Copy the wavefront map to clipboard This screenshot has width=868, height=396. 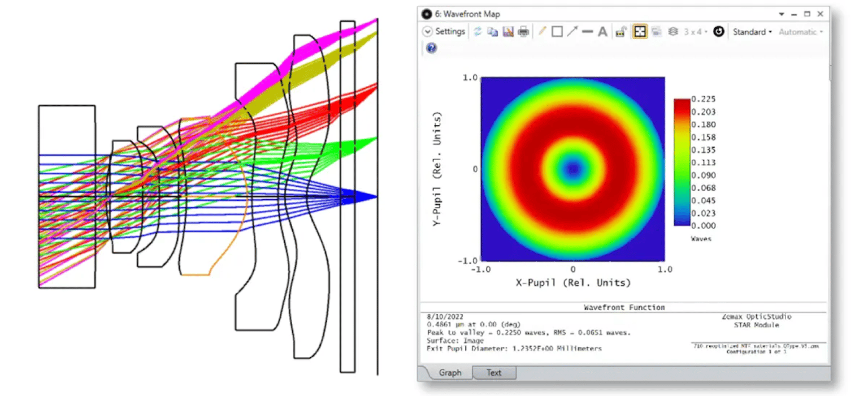(x=493, y=32)
